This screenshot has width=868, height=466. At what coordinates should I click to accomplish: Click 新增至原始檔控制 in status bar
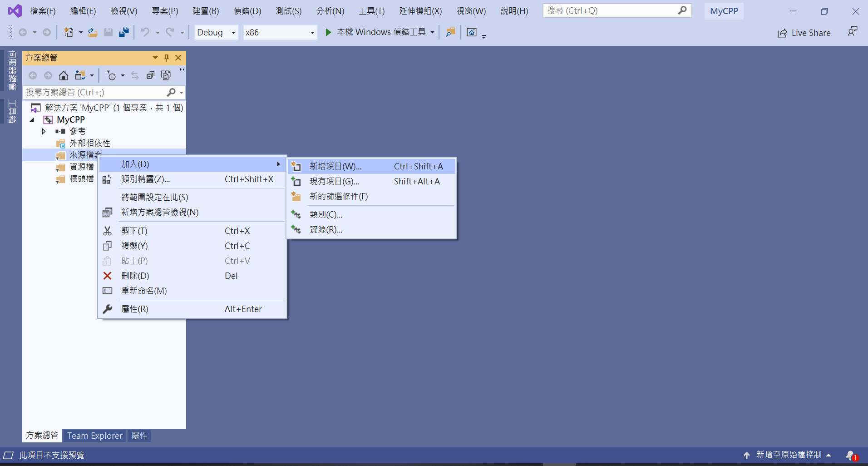(788, 455)
